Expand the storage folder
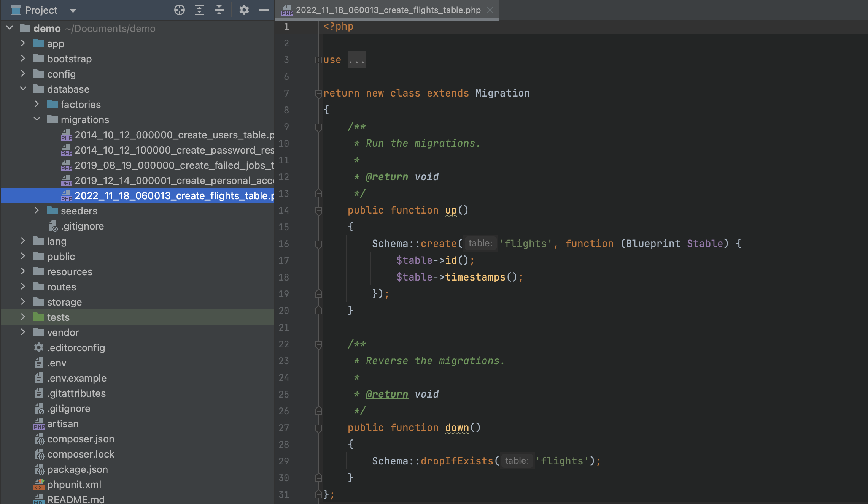The image size is (868, 504). tap(23, 302)
